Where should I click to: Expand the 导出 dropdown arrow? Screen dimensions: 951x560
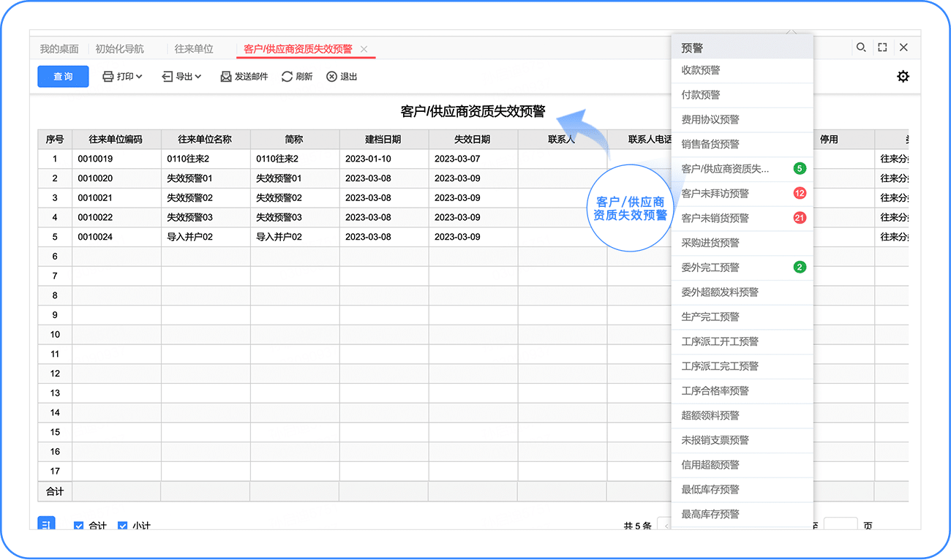click(x=198, y=77)
